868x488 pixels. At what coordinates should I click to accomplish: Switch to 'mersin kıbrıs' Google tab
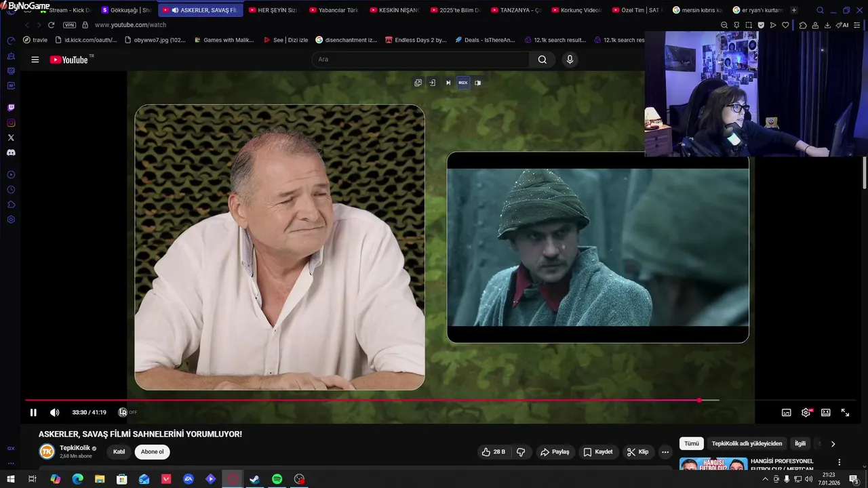click(x=697, y=10)
